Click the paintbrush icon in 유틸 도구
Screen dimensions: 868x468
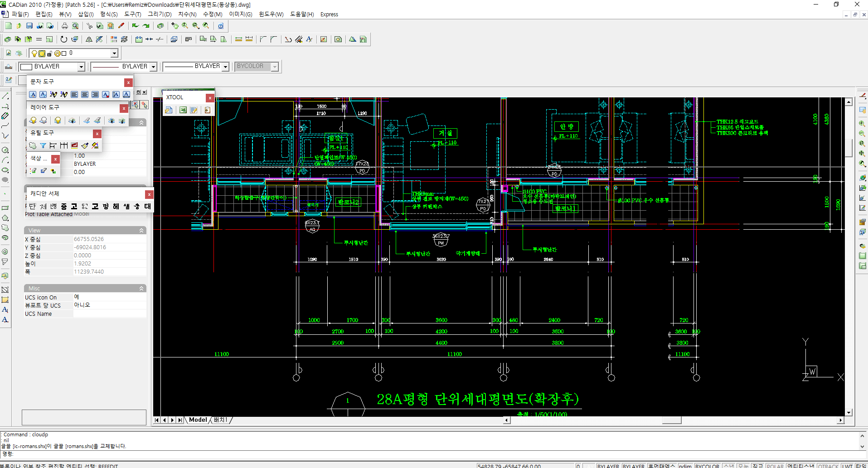[85, 145]
